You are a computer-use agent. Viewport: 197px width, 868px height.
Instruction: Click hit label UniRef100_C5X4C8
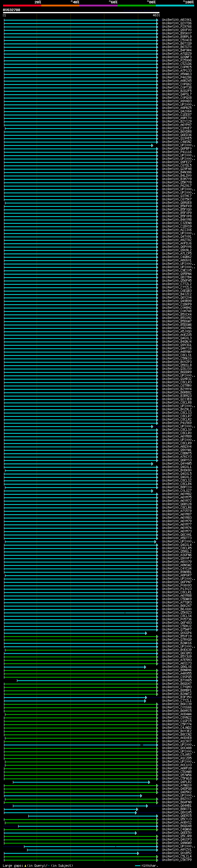tap(176, 40)
